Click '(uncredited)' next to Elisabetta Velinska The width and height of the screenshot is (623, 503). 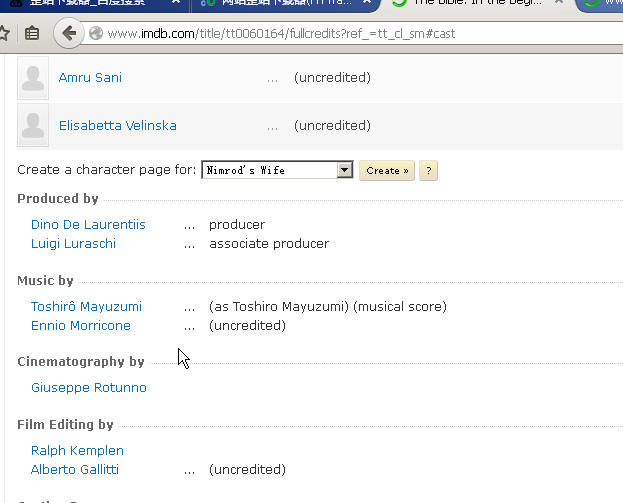[332, 126]
